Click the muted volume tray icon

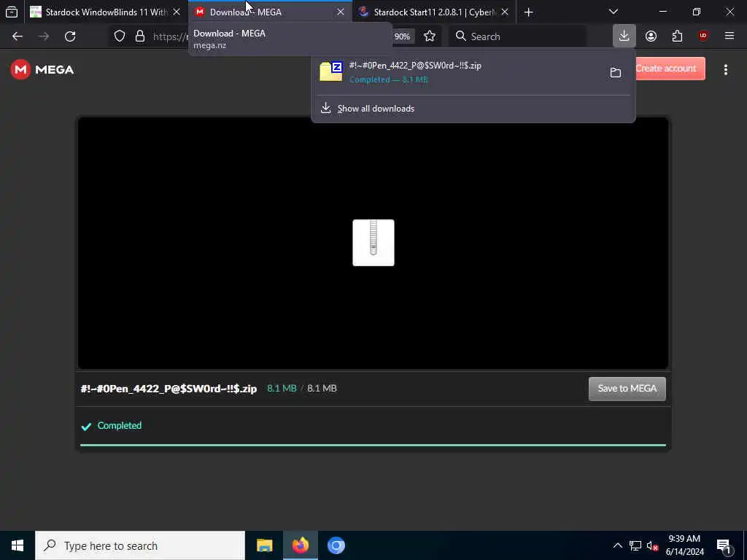pos(652,545)
